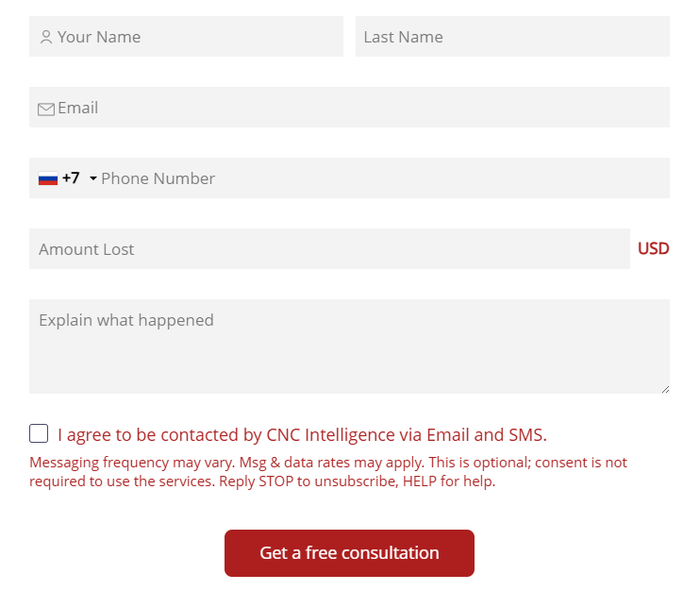Click into the Email input field
This screenshot has height=591, width=700.
click(350, 108)
